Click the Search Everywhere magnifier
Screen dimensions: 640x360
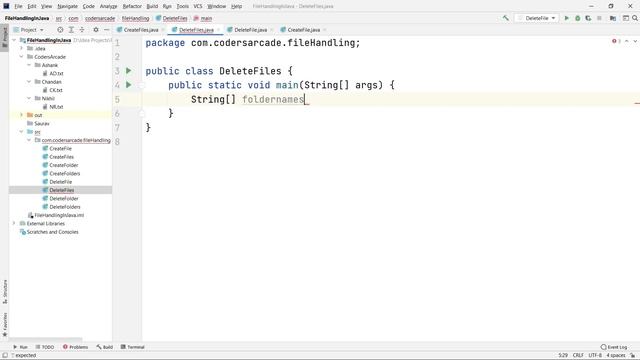click(x=635, y=18)
